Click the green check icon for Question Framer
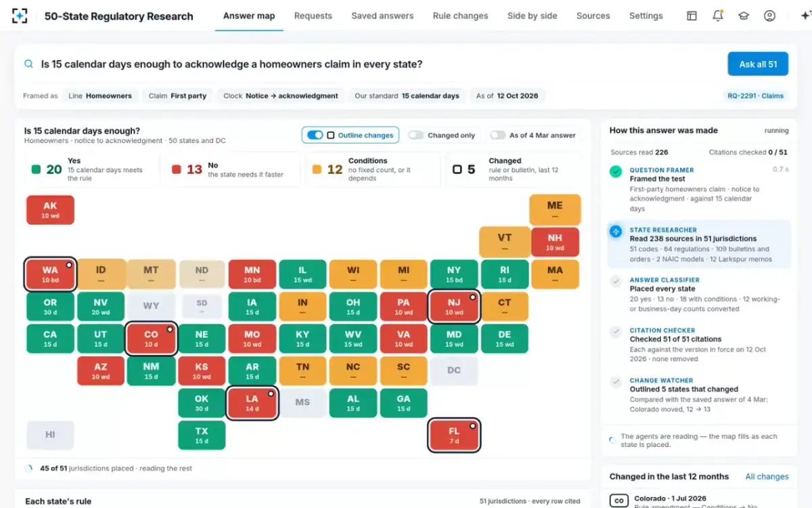Screen dimensions: 812x508 coord(616,171)
